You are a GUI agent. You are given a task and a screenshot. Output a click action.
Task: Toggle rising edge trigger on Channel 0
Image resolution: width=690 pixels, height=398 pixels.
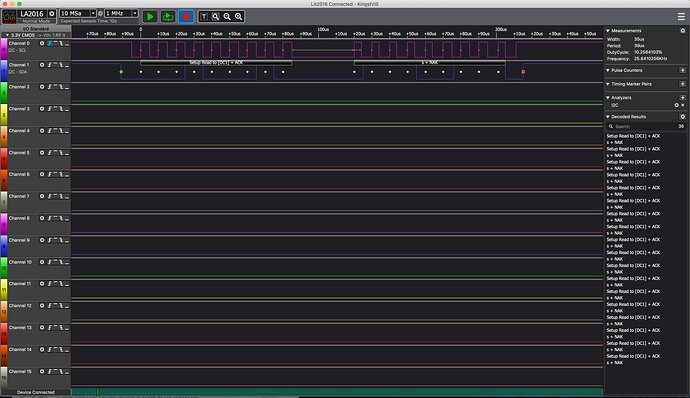[x=50, y=43]
